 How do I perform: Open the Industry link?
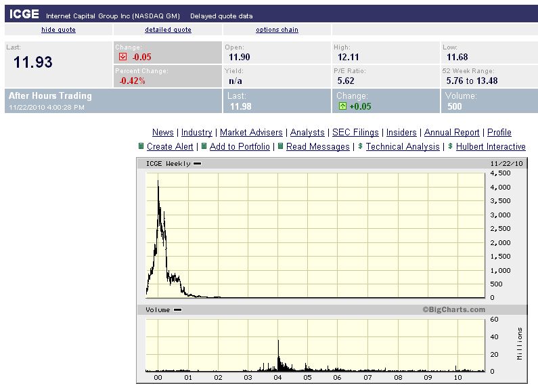(197, 132)
